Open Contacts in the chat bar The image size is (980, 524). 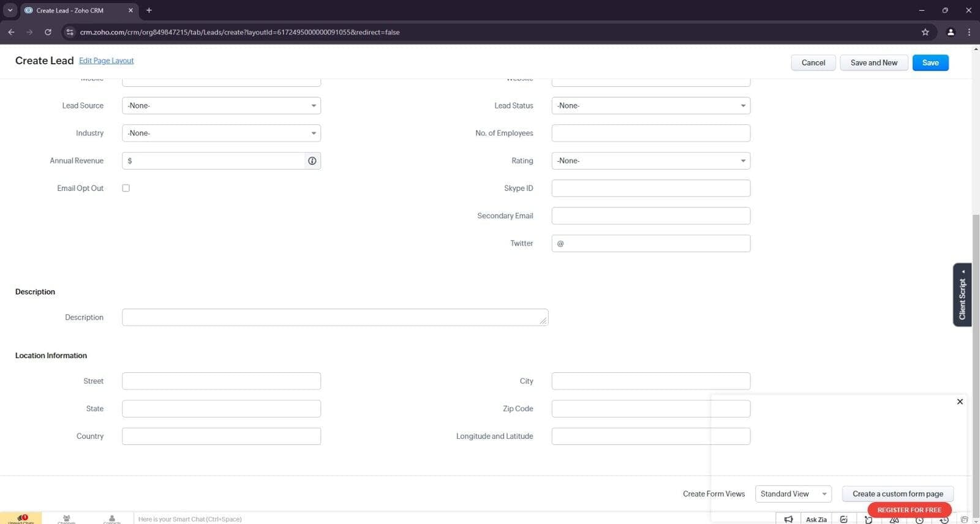point(111,519)
